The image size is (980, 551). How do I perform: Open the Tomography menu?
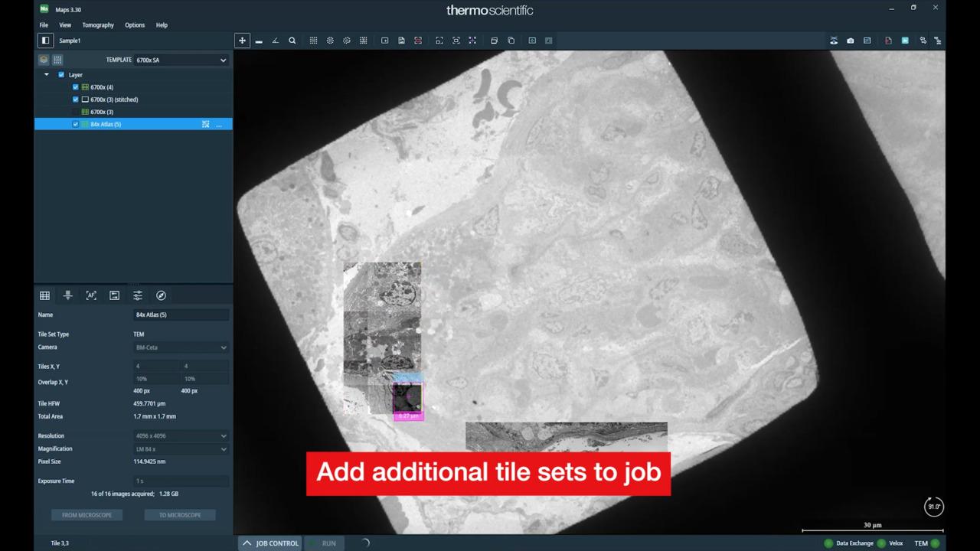tap(98, 25)
